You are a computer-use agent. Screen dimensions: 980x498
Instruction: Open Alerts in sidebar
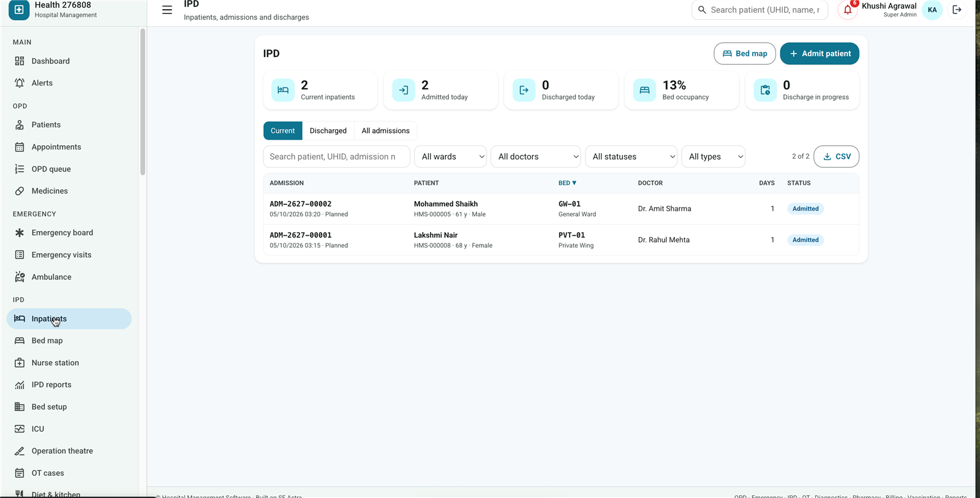pos(69,83)
